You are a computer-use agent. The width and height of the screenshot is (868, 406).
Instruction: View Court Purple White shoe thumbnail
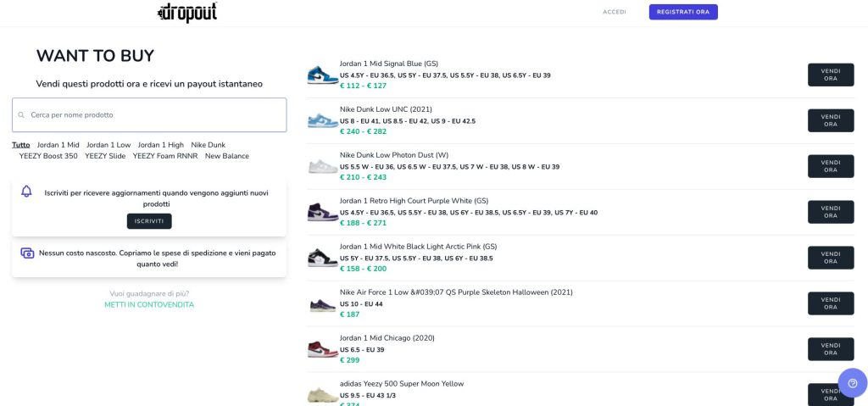(323, 212)
